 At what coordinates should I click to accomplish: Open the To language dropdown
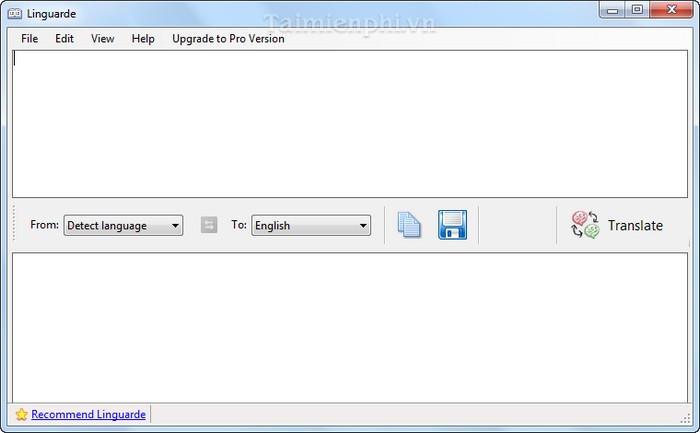pos(311,225)
